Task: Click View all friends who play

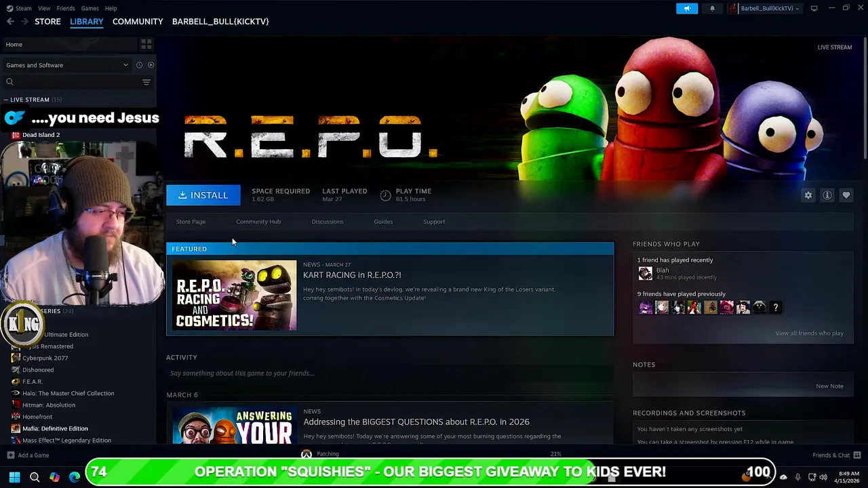Action: [809, 333]
